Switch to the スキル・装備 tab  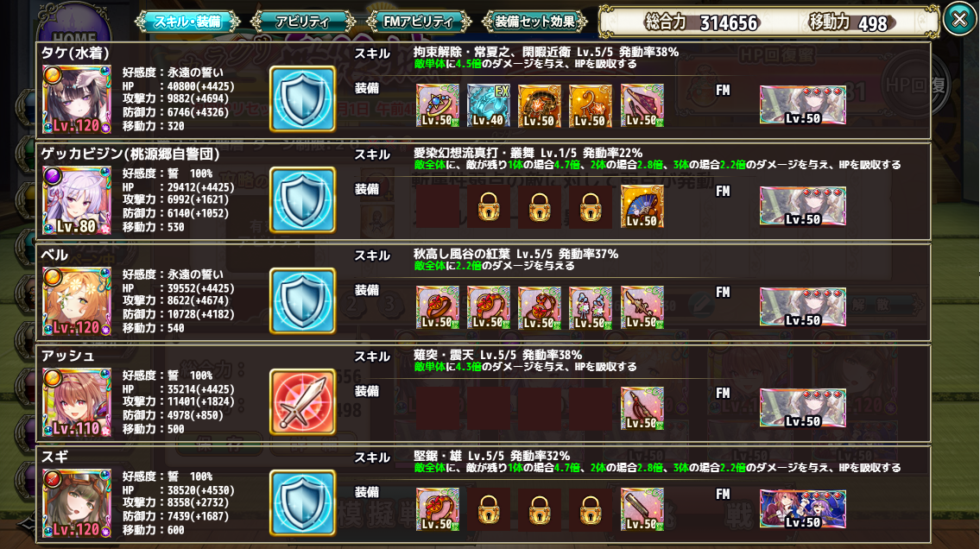coord(187,22)
